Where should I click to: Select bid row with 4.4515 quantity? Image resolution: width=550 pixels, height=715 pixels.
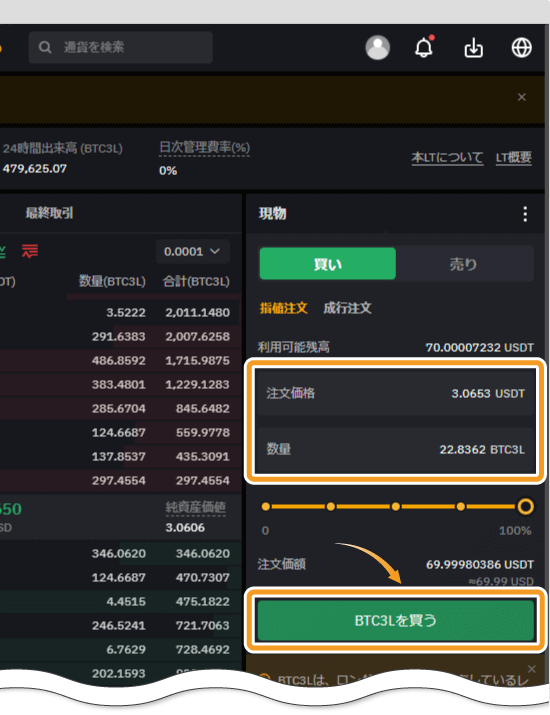point(121,601)
